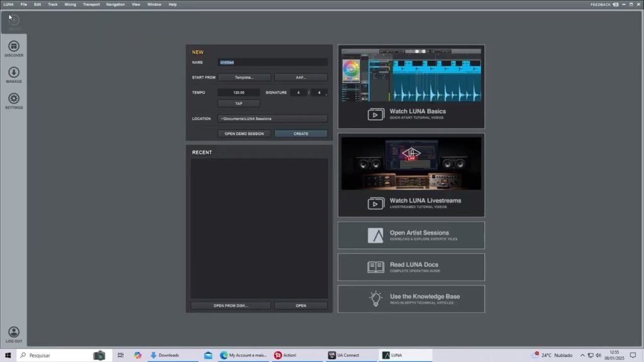Click the Open Artist Sessions title

[x=419, y=233]
